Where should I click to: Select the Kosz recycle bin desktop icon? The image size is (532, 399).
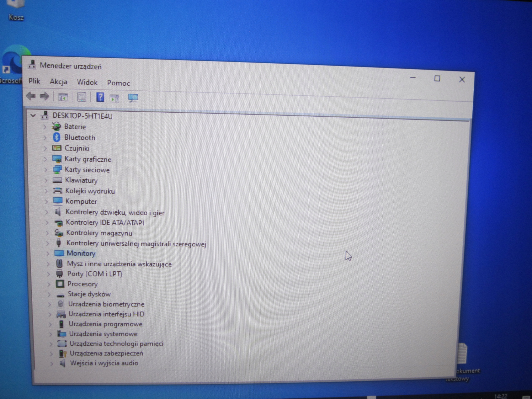(16, 11)
